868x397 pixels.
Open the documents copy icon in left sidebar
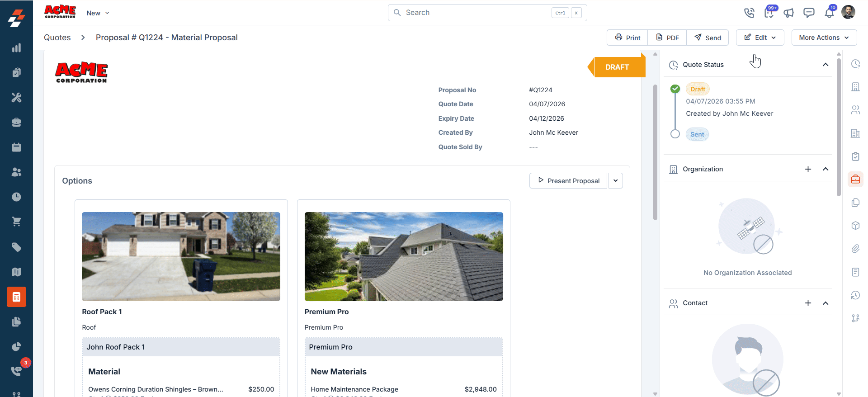[16, 321]
